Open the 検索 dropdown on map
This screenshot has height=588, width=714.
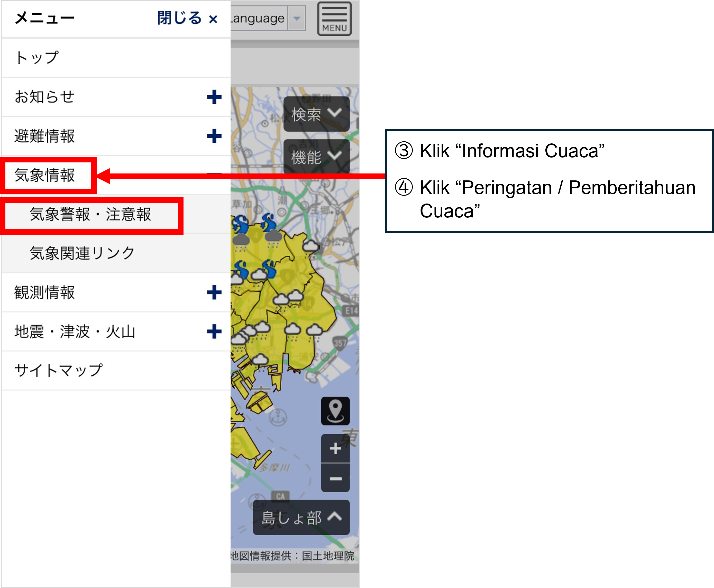tap(316, 114)
